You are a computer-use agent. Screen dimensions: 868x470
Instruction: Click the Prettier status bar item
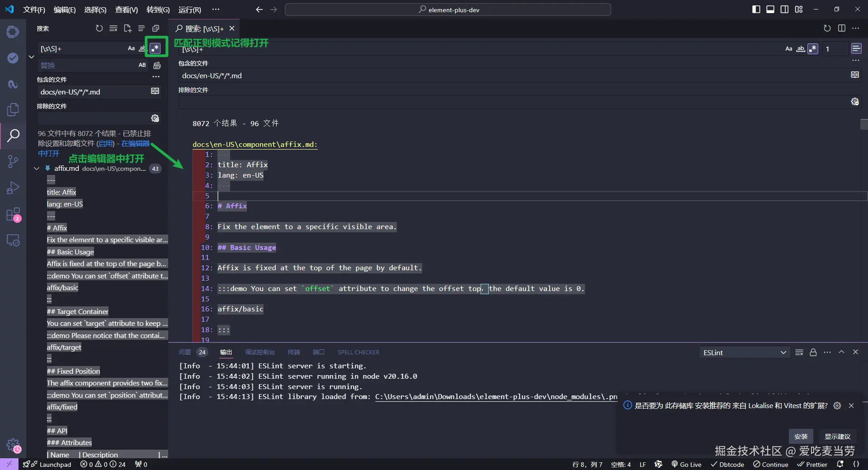(x=812, y=464)
